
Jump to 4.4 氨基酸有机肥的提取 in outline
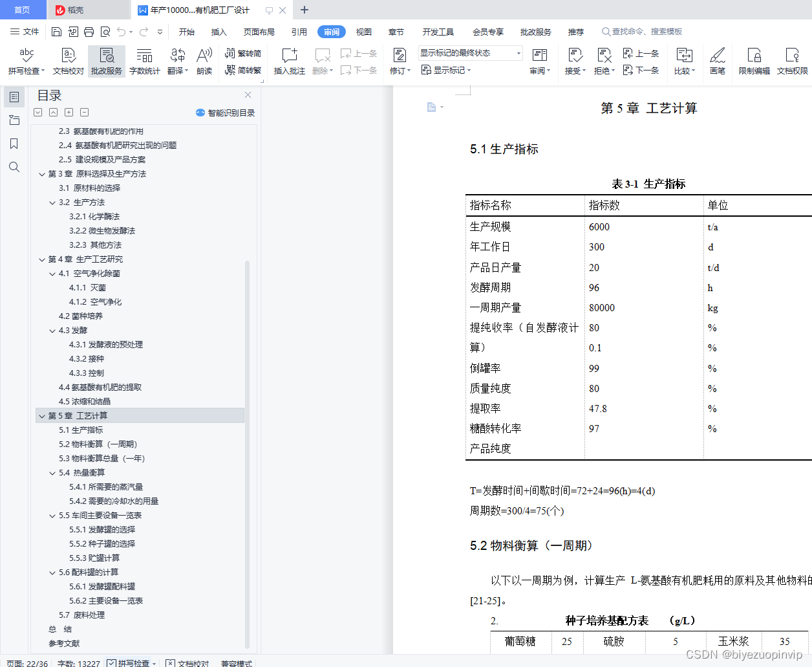pyautogui.click(x=100, y=388)
